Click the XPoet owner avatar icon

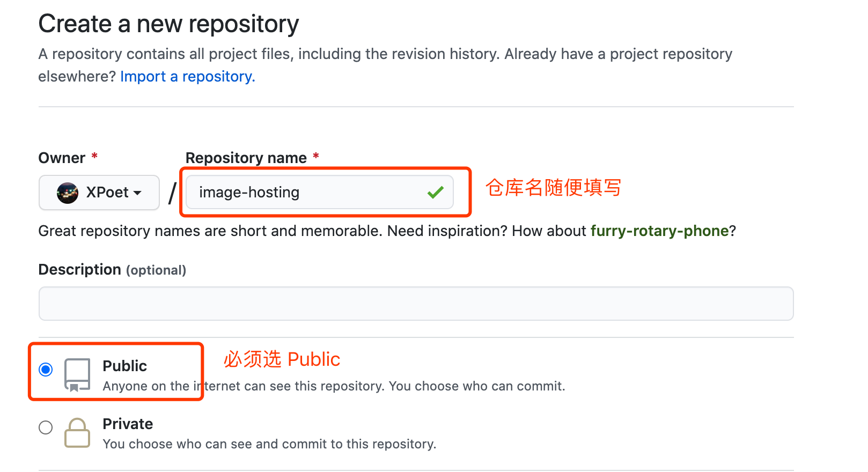tap(68, 193)
